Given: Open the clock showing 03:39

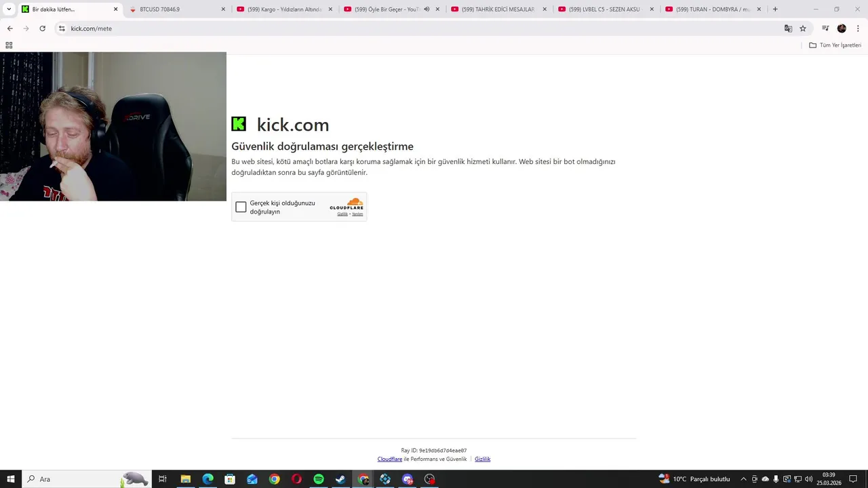Looking at the screenshot, I should point(829,479).
